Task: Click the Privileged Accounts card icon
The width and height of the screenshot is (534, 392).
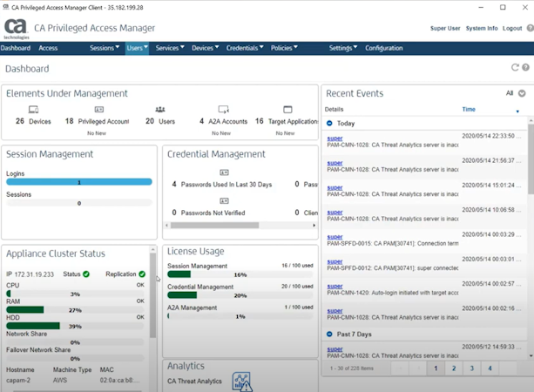Action: (99, 109)
